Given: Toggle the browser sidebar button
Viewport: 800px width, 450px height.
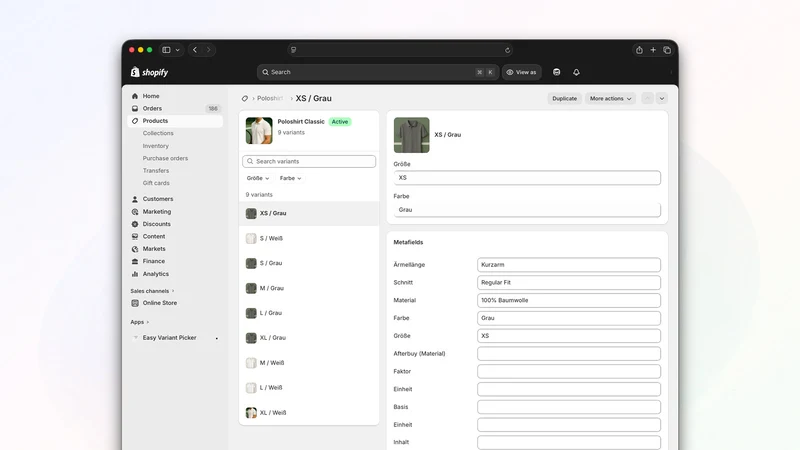Looking at the screenshot, I should 166,50.
